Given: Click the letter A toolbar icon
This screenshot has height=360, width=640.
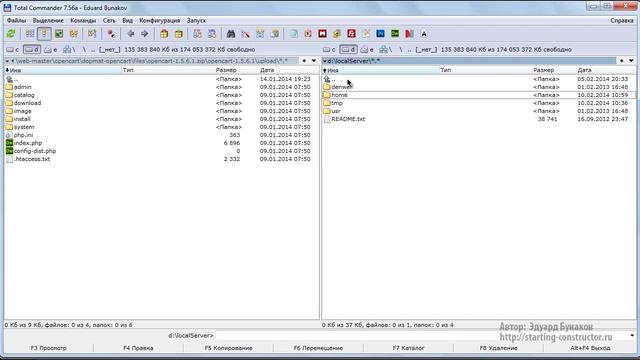Looking at the screenshot, I should click(x=424, y=34).
